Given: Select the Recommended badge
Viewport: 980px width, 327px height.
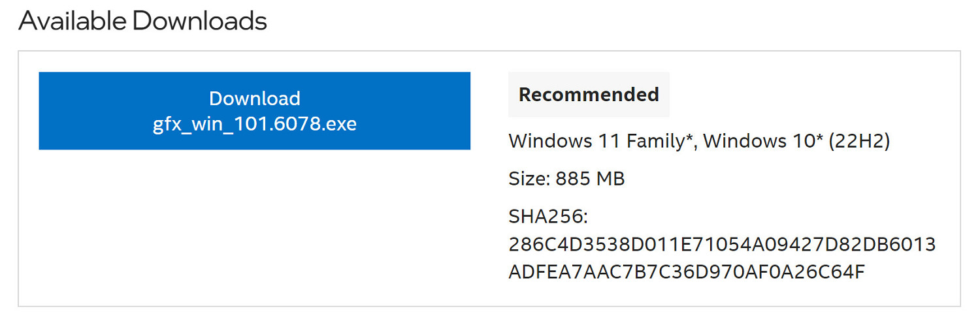Looking at the screenshot, I should coord(589,95).
